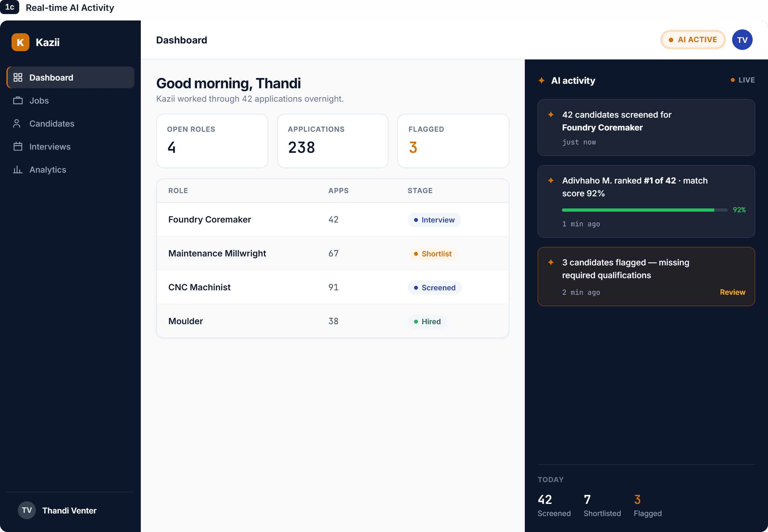Open the Interviews page
This screenshot has height=532, width=768.
click(x=70, y=146)
